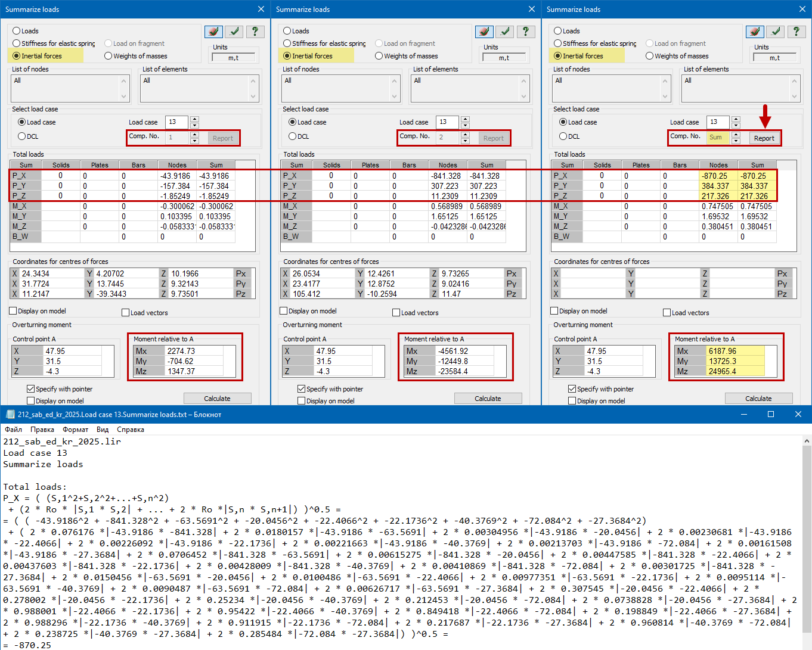Decrease Comp. No. value in middle dialog
The width and height of the screenshot is (812, 650).
[x=465, y=141]
